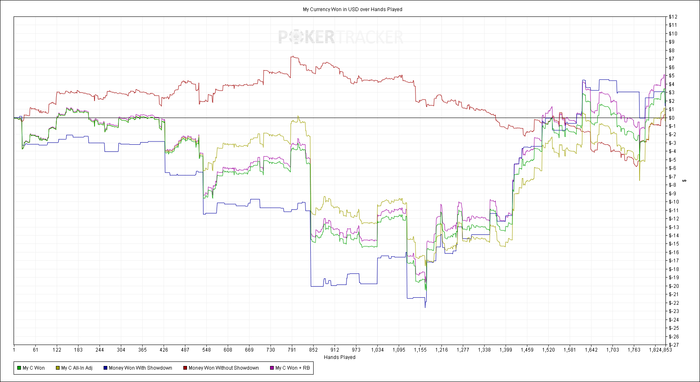Image resolution: width=700 pixels, height=382 pixels.
Task: Click the 1,155 tick on the x-axis
Action: coord(420,351)
